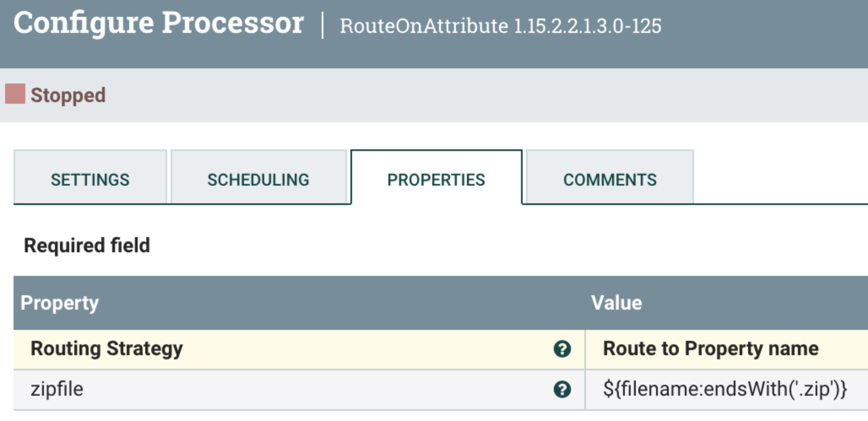
Task: Open the Comments tab
Action: click(609, 179)
